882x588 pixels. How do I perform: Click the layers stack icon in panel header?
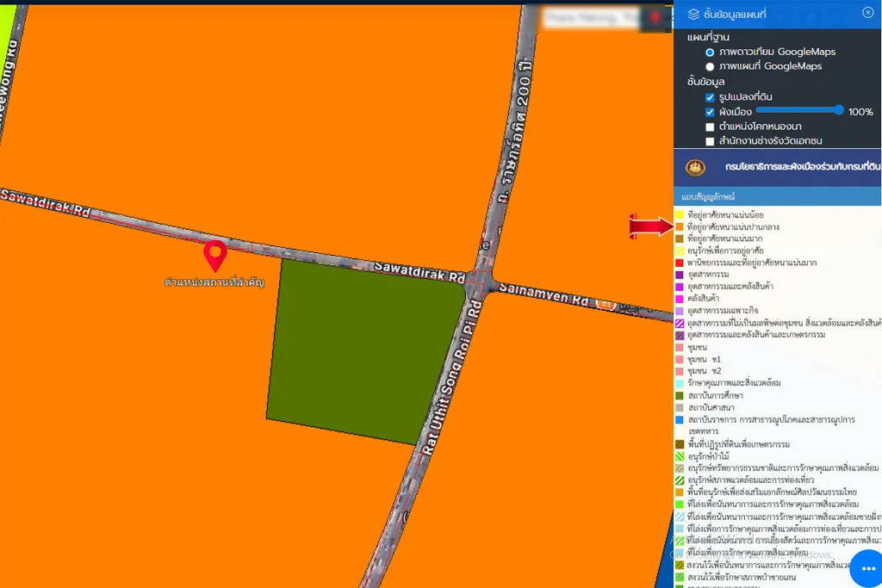coord(693,13)
